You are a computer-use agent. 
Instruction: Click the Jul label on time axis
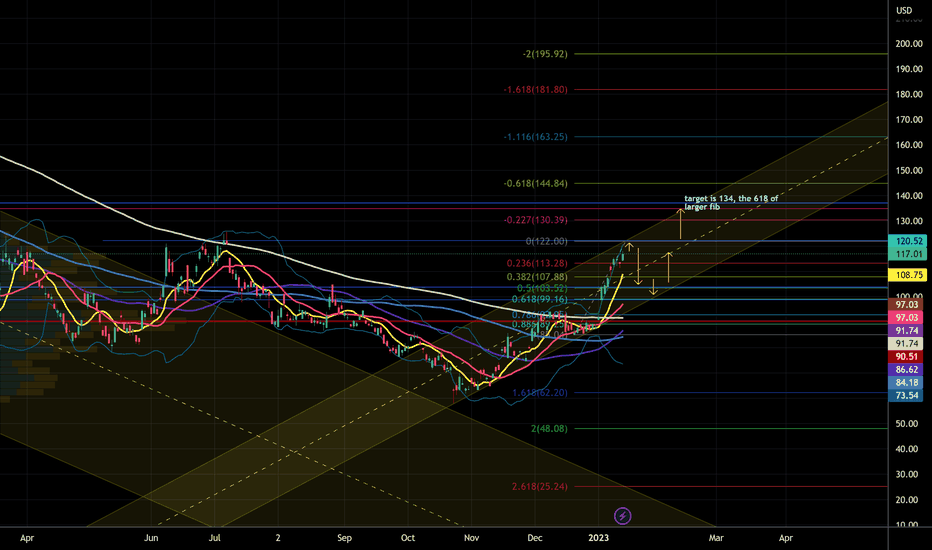[215, 538]
